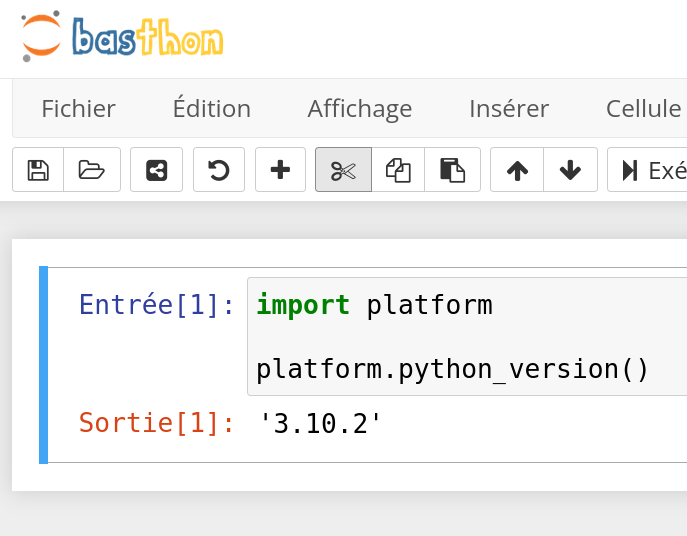Click the platform.python_version() line
This screenshot has height=536, width=687.
(452, 369)
